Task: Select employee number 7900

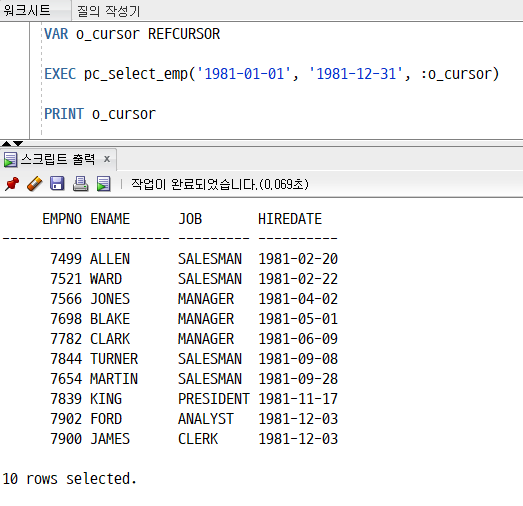Action: (66, 439)
